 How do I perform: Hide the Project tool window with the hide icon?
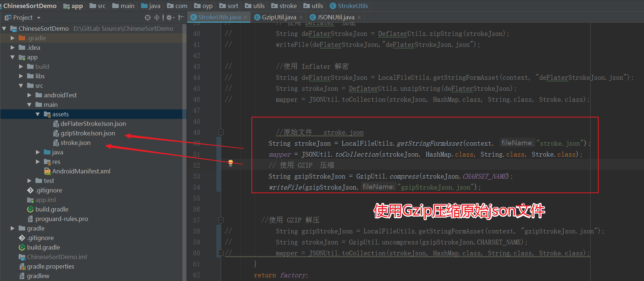181,18
